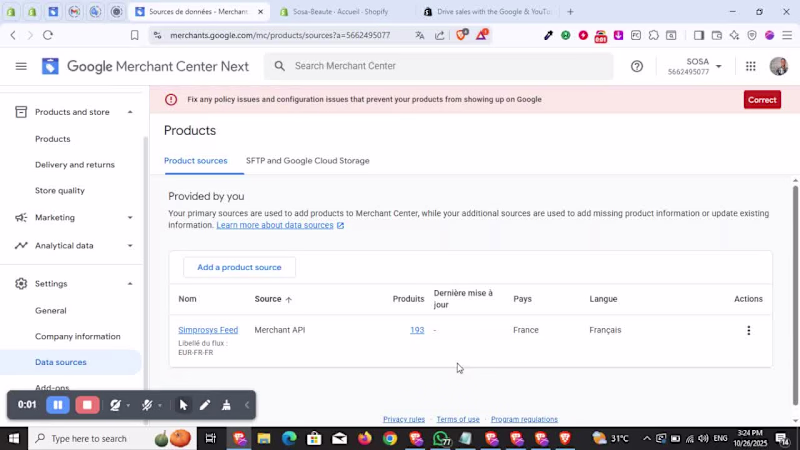Click the share icon in address bar
The width and height of the screenshot is (800, 450).
pos(439,35)
